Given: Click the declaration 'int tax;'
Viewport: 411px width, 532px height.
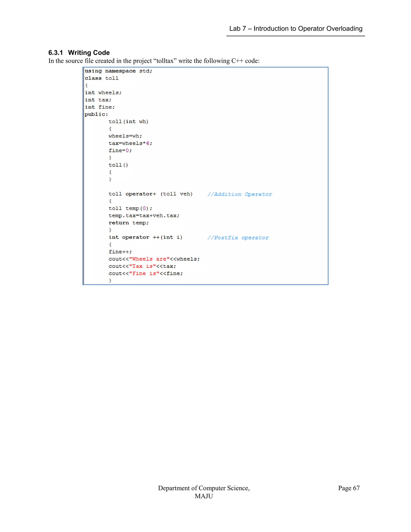Looking at the screenshot, I should pyautogui.click(x=98, y=100).
